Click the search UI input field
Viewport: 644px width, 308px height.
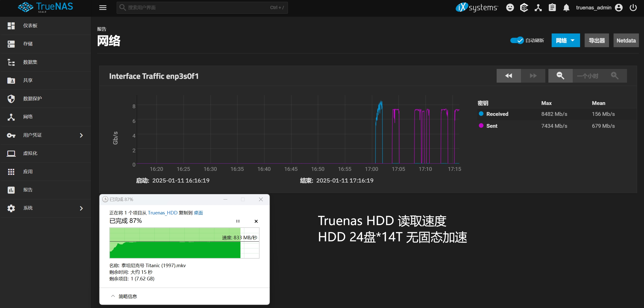(x=202, y=8)
